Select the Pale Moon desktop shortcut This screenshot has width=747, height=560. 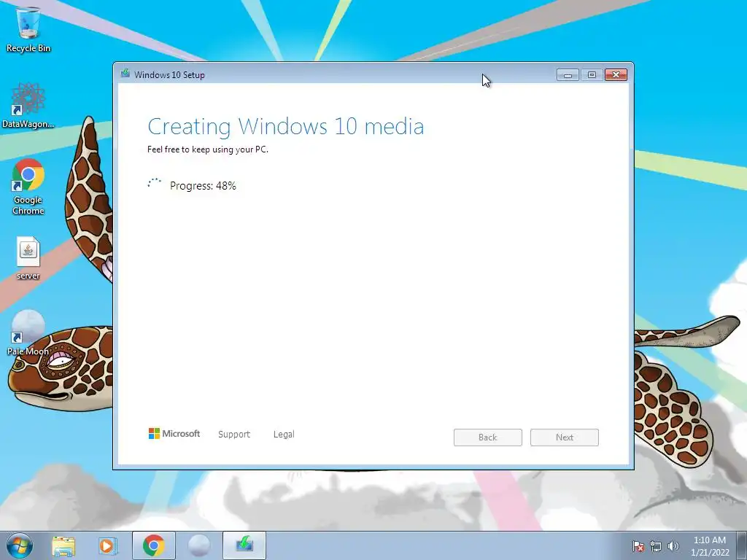coord(28,333)
